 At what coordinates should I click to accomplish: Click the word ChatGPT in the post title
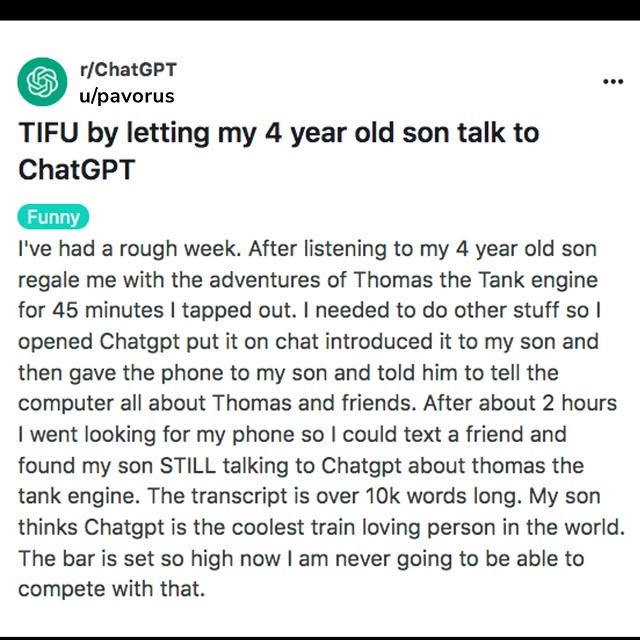coord(76,168)
